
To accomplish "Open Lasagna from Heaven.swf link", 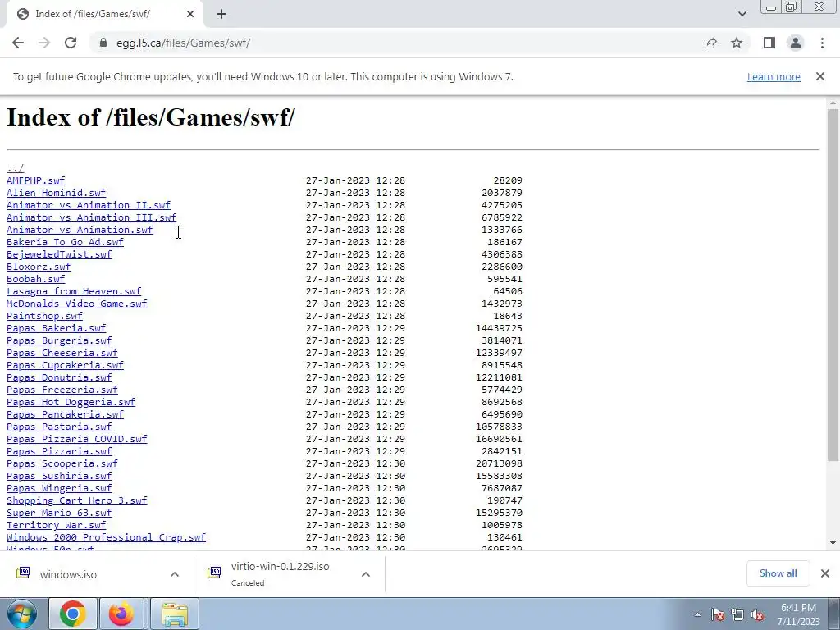I will click(x=74, y=291).
